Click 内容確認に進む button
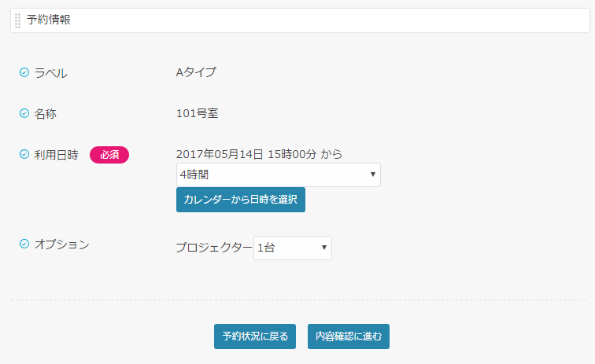This screenshot has height=364, width=595. 349,336
